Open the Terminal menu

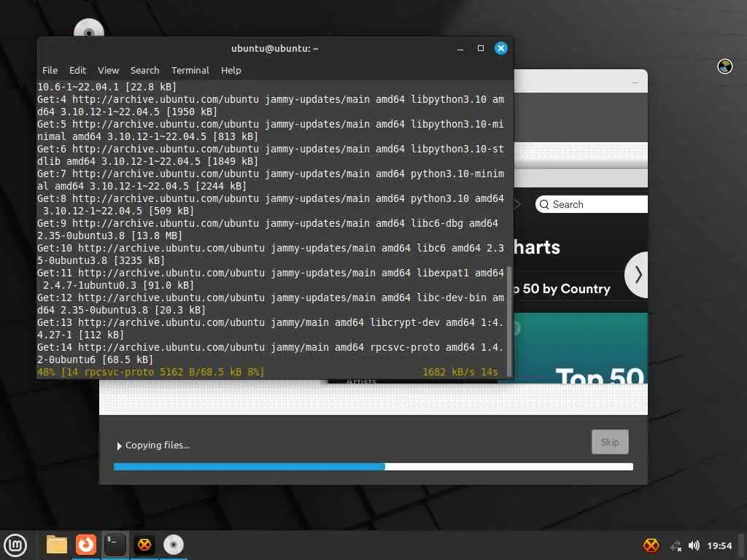pyautogui.click(x=190, y=71)
